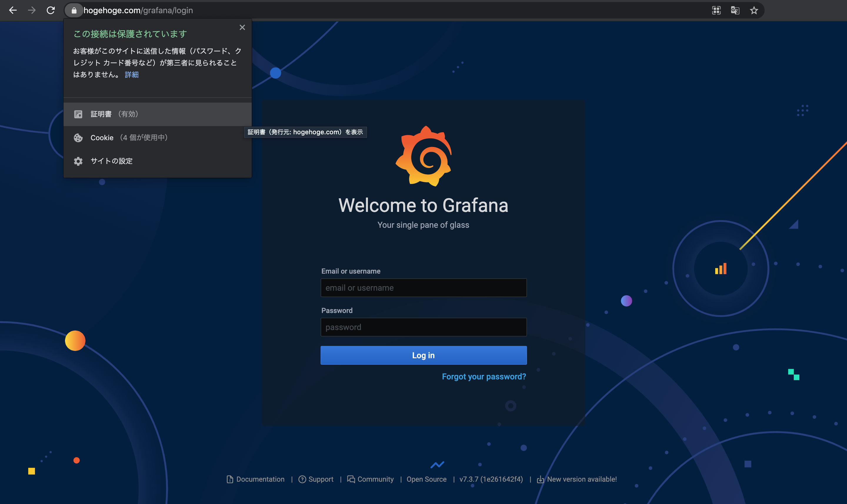
Task: Click the v7.3.7 (1e261642f4) version link
Action: click(491, 479)
